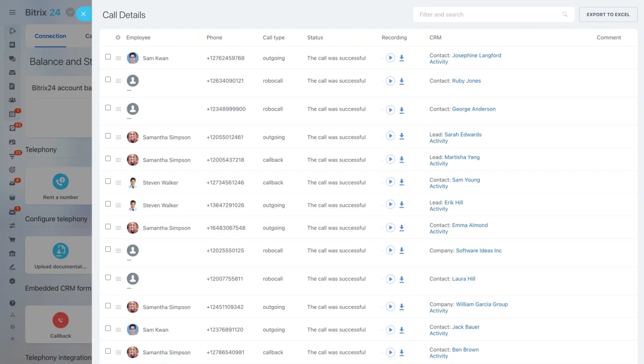
Task: Download recording of Emma Almond call
Action: tap(401, 228)
